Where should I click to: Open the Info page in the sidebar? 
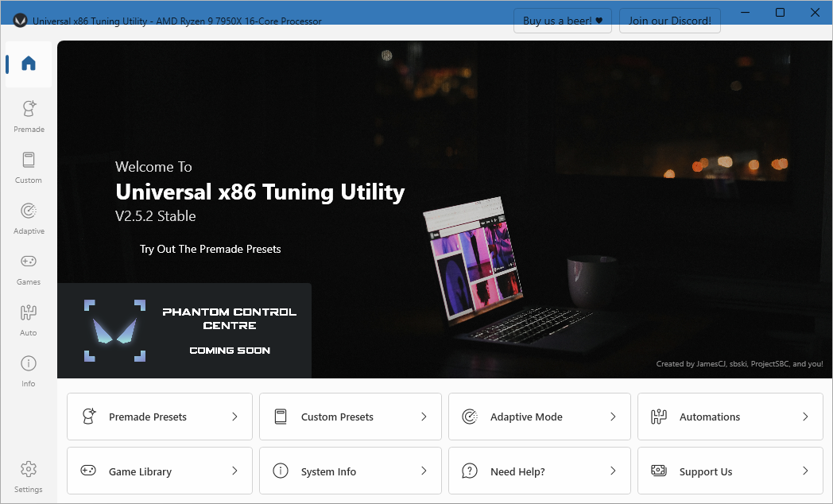[29, 371]
